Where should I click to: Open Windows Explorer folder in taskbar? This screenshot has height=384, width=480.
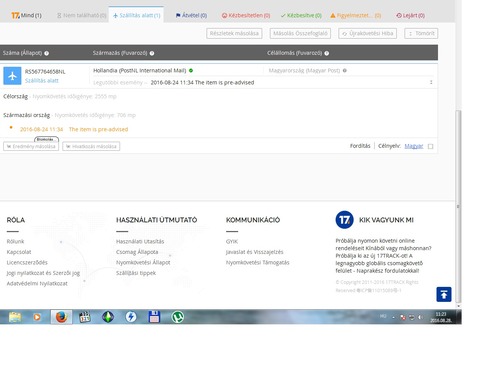(x=15, y=317)
